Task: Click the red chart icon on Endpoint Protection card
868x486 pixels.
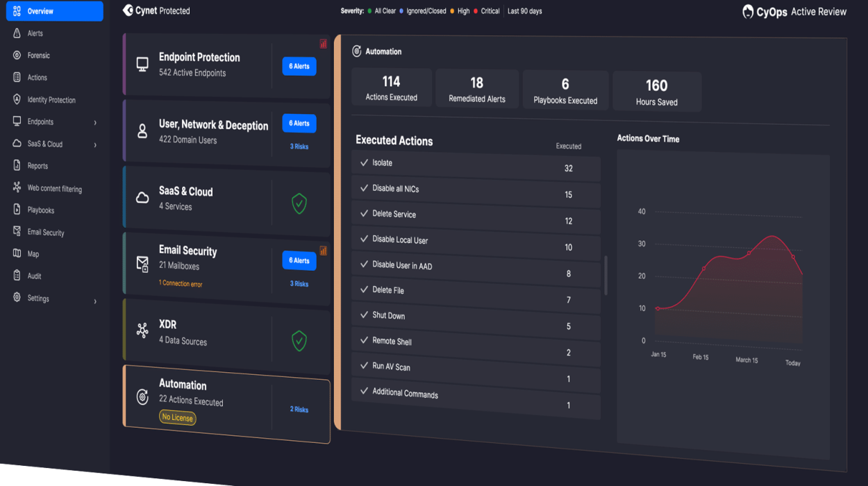Action: click(x=323, y=44)
